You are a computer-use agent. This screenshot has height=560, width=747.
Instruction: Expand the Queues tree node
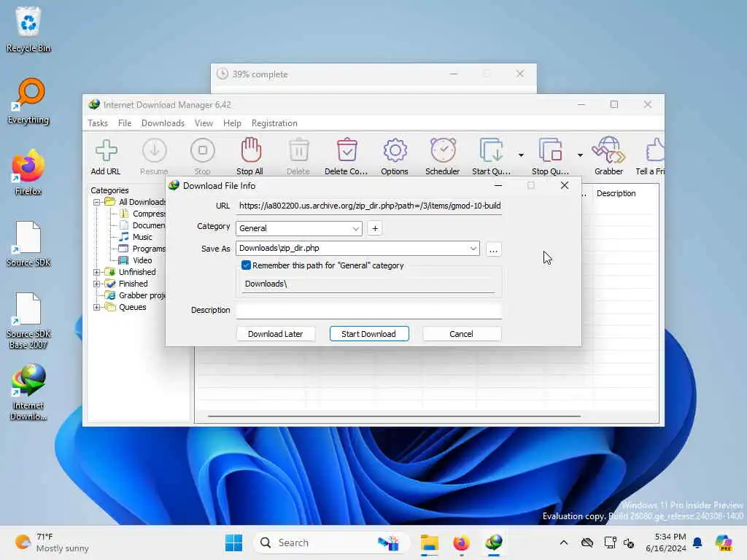[x=97, y=307]
